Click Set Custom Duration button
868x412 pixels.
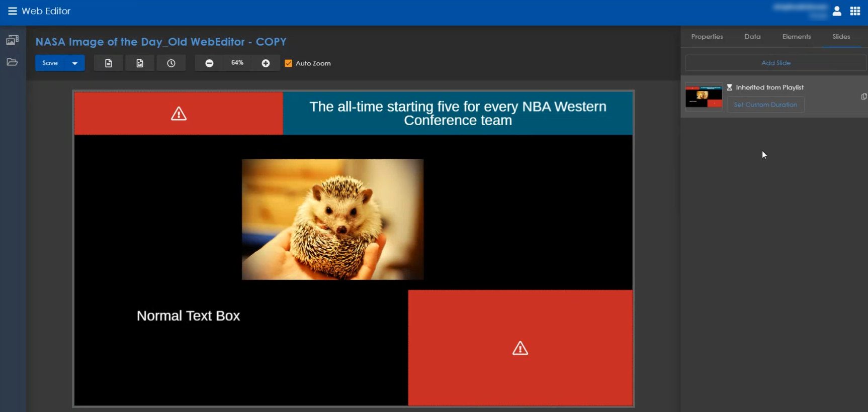pyautogui.click(x=765, y=105)
